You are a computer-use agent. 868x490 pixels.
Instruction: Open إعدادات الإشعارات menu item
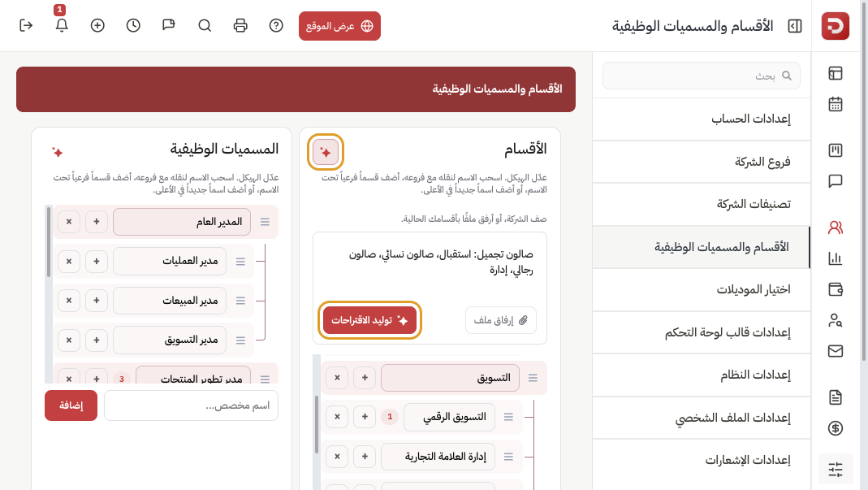click(702, 461)
